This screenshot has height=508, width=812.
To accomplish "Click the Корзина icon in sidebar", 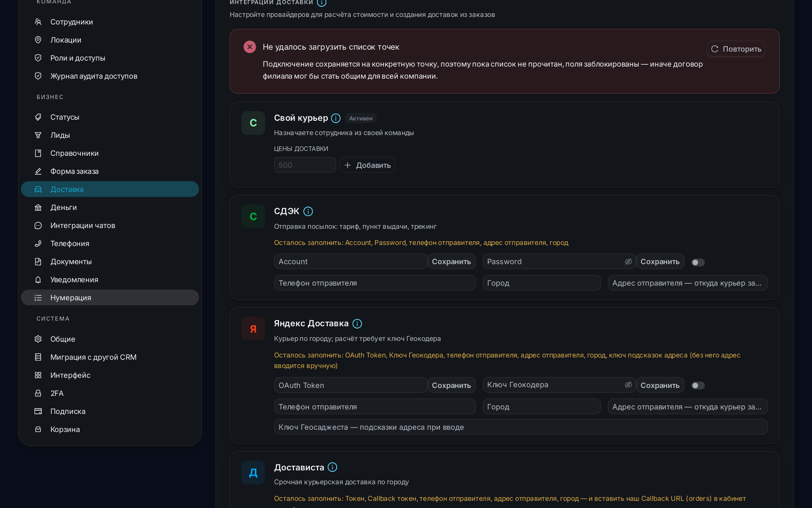I will (38, 429).
